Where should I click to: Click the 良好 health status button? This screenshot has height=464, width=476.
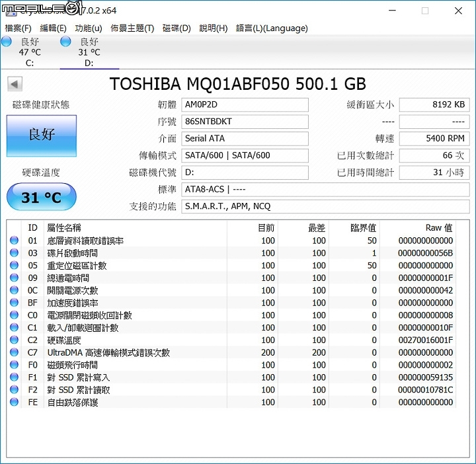(42, 135)
